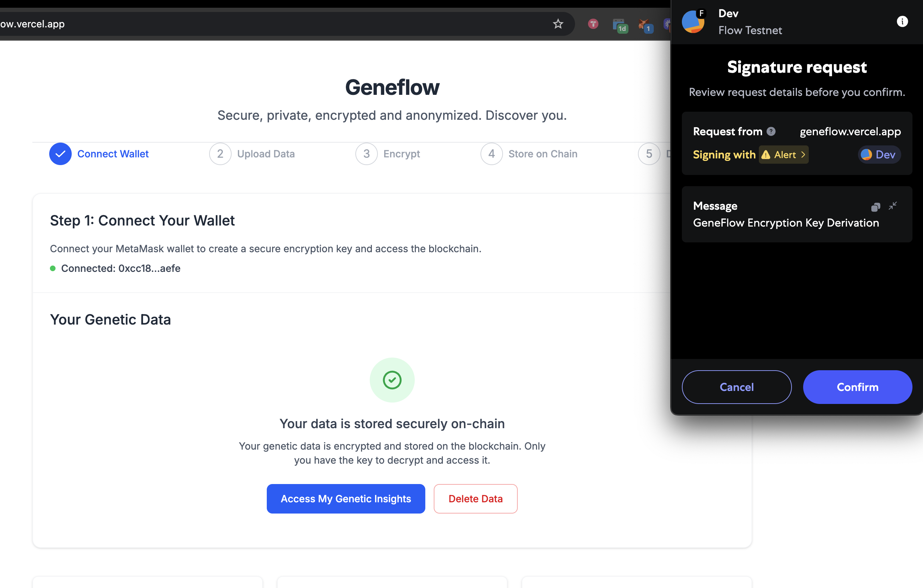The height and width of the screenshot is (588, 923).
Task: Click the question mark next to Request from
Action: coord(771,131)
